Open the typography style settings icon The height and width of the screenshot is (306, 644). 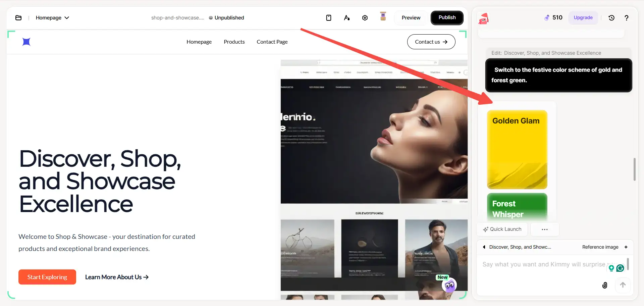click(x=347, y=18)
